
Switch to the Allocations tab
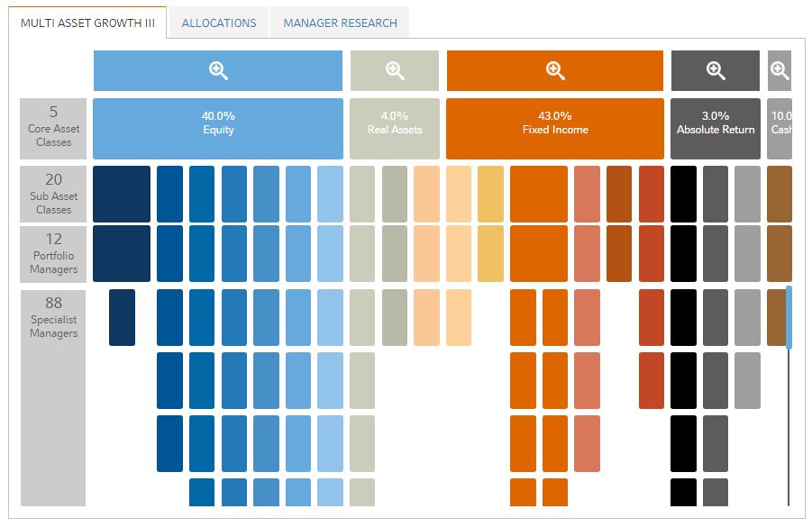click(x=219, y=23)
